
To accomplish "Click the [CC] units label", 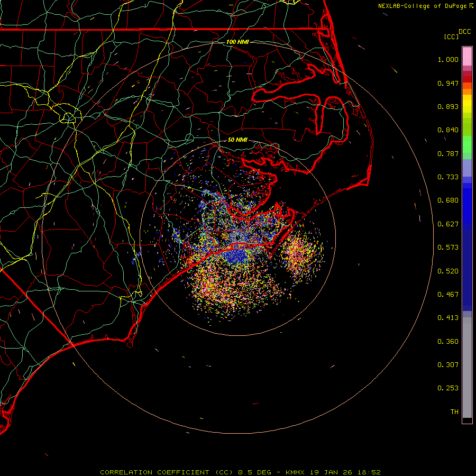I will click(452, 36).
